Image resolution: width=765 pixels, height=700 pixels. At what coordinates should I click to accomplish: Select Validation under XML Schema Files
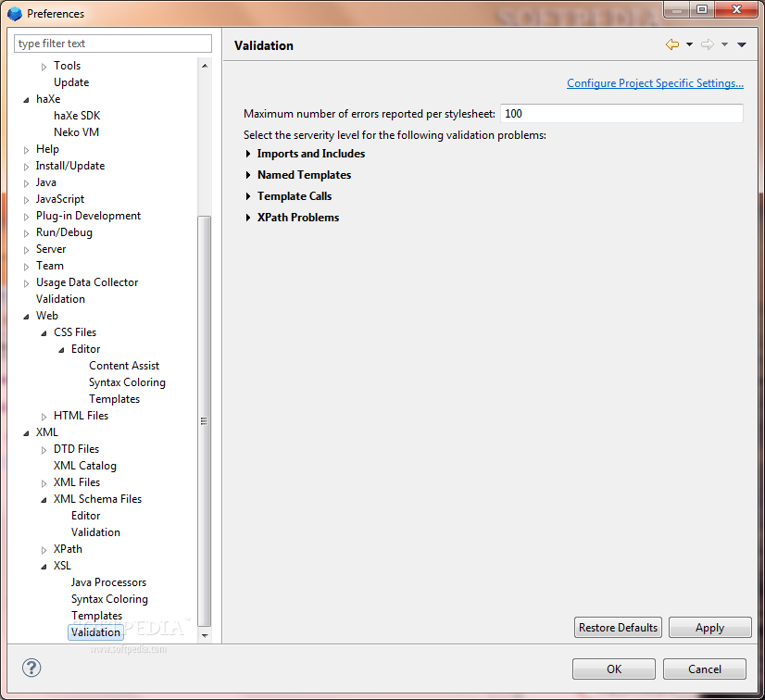(95, 532)
